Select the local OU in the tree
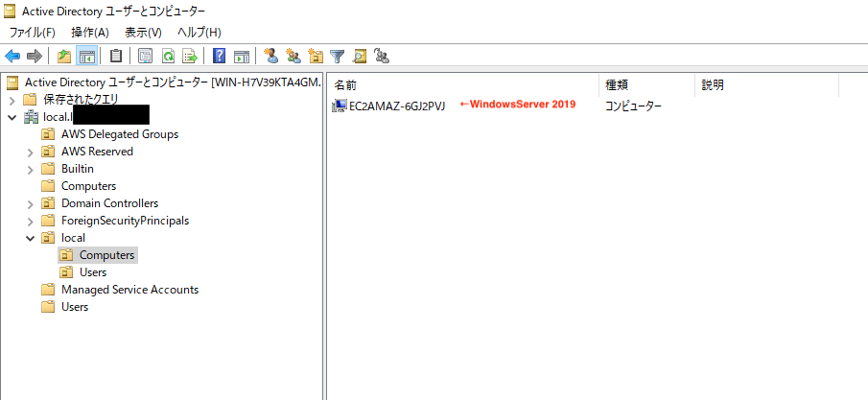 [73, 238]
